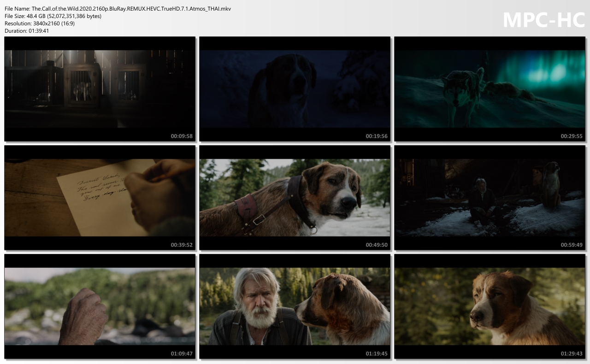The image size is (590, 364).
Task: Select the thumbnail at 00:09:58
Action: (100, 89)
